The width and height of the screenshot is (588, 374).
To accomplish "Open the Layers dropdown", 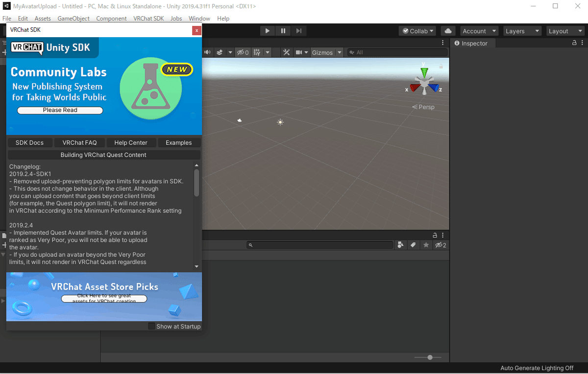I will pos(522,31).
